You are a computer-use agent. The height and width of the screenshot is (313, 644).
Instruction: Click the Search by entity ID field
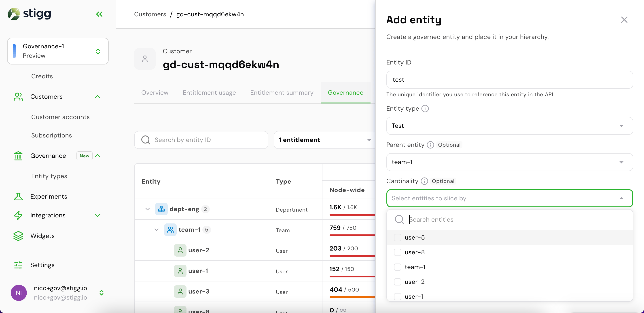coord(201,140)
